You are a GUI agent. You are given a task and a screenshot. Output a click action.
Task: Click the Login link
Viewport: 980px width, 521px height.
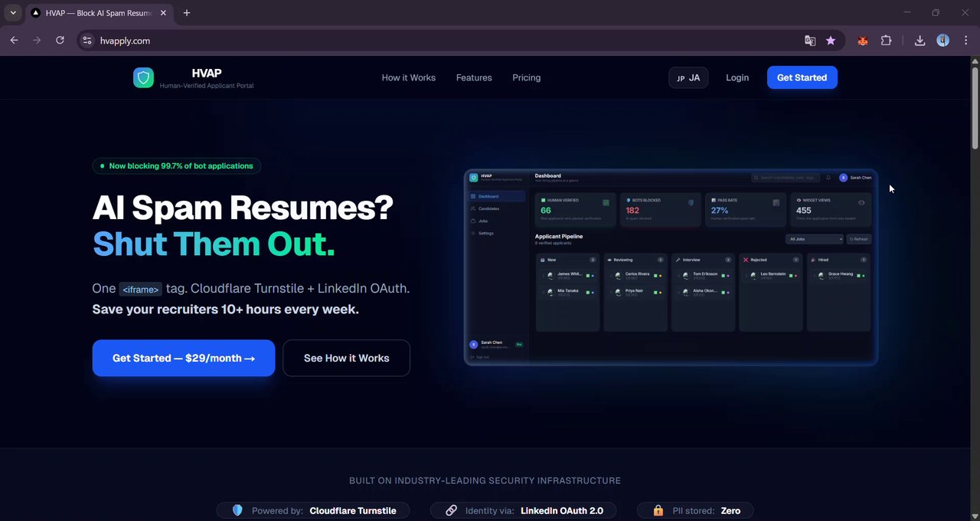pyautogui.click(x=737, y=77)
